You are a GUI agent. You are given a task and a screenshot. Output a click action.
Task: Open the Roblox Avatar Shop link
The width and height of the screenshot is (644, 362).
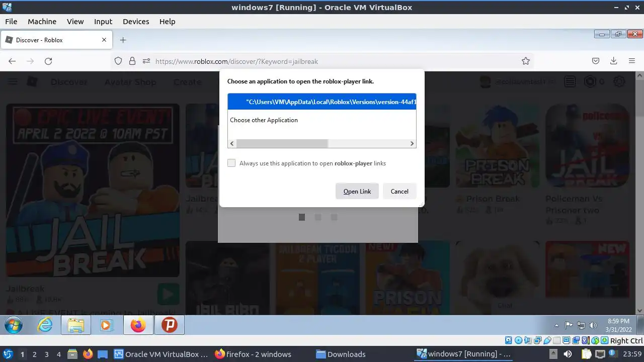[130, 82]
